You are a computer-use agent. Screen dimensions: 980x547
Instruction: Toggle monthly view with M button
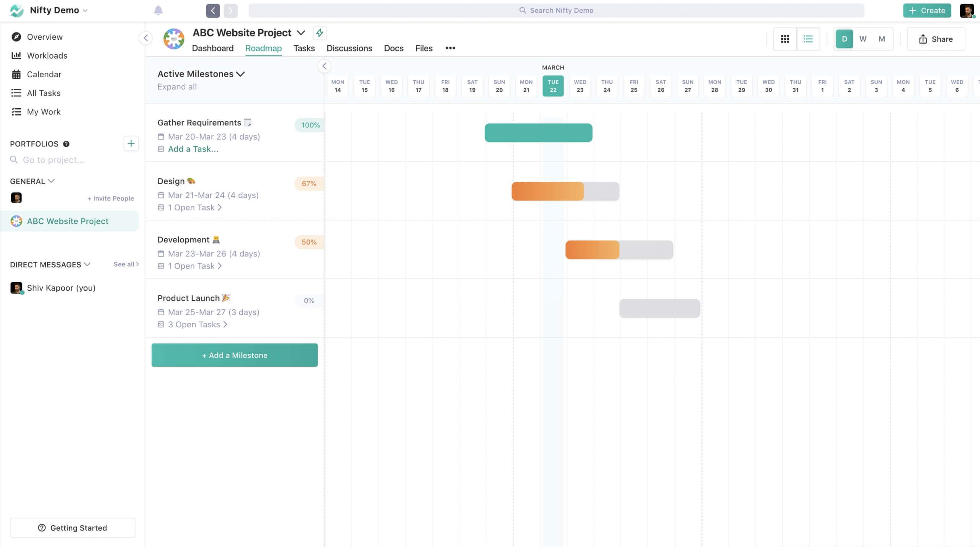[882, 38]
